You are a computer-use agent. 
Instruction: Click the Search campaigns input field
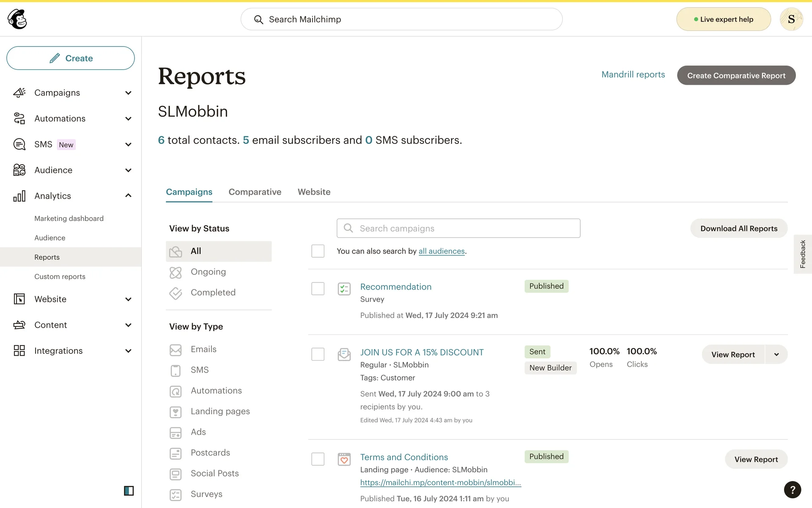tap(458, 229)
